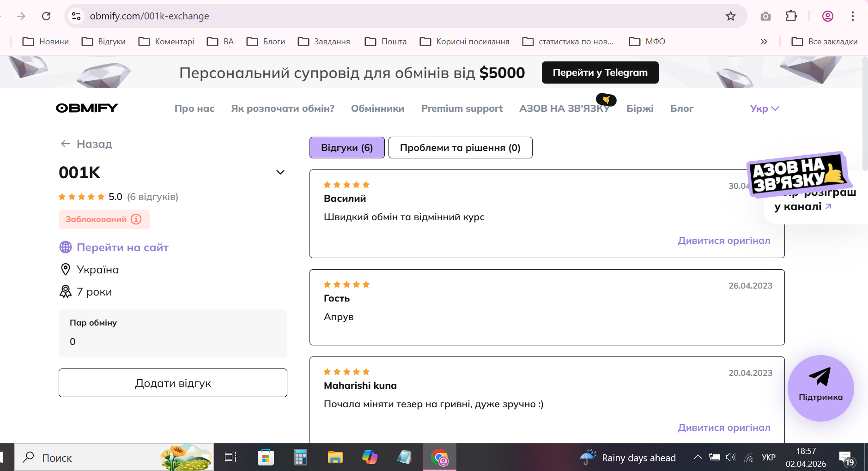The height and width of the screenshot is (471, 868).
Task: Open the Підтримка Telegram support bubble
Action: 820,388
